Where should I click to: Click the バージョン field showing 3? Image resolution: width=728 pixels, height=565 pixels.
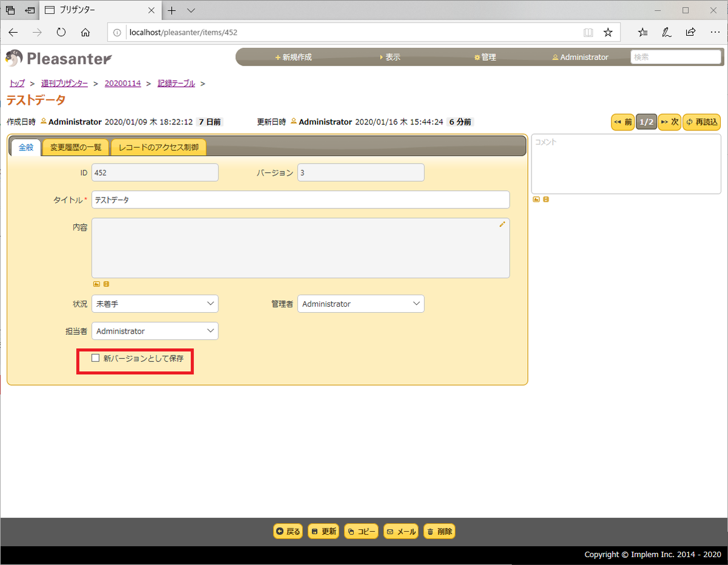[361, 173]
